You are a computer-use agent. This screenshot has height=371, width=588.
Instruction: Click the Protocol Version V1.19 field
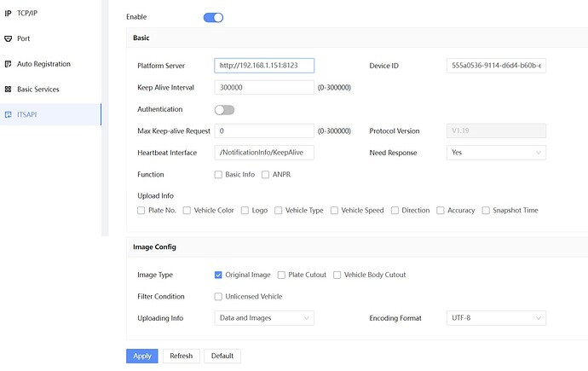[x=496, y=131]
